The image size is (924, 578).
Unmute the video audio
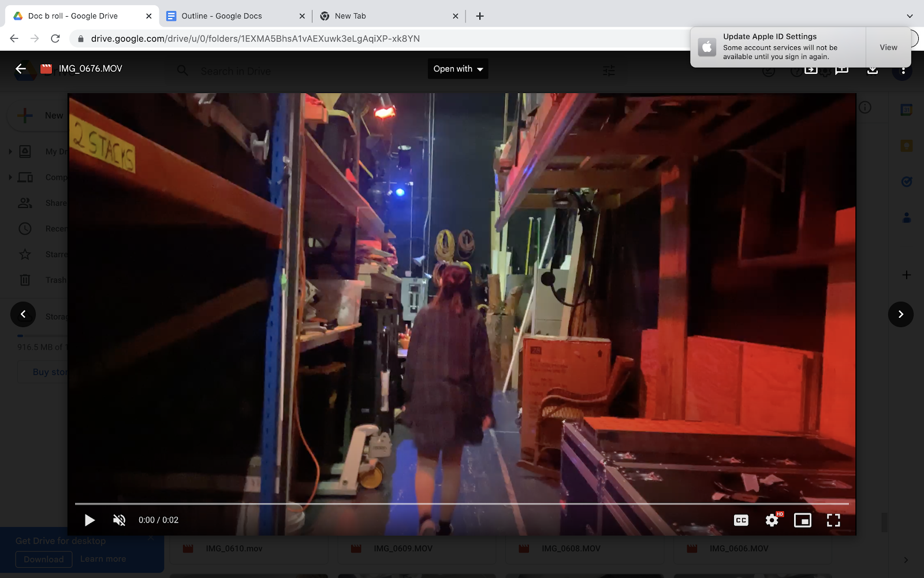tap(119, 520)
